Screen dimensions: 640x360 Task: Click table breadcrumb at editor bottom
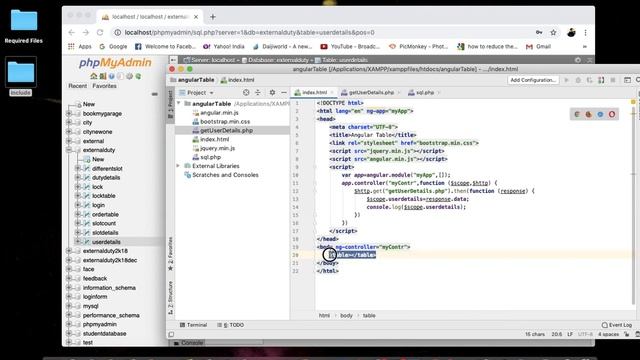[369, 316]
